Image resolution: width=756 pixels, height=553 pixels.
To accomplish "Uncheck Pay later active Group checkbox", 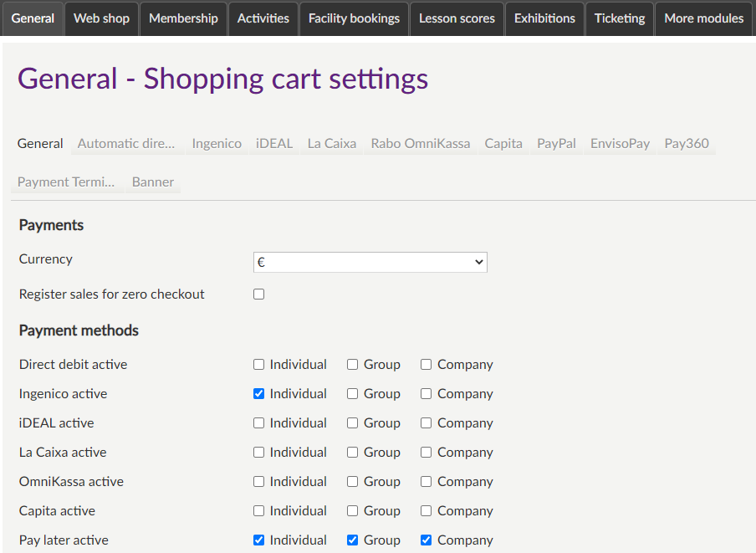I will (353, 540).
